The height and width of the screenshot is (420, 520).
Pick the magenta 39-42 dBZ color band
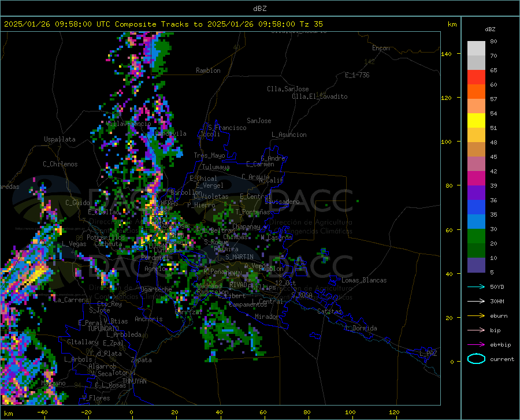tap(476, 179)
